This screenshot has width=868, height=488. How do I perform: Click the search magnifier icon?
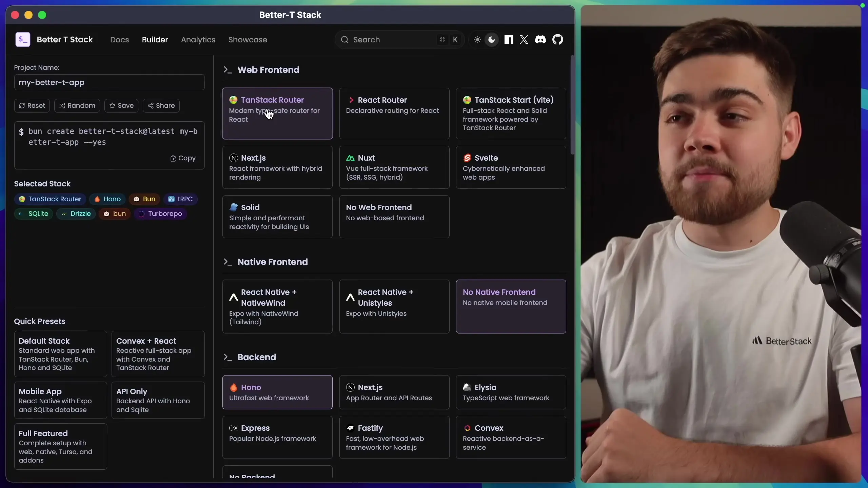tap(345, 40)
